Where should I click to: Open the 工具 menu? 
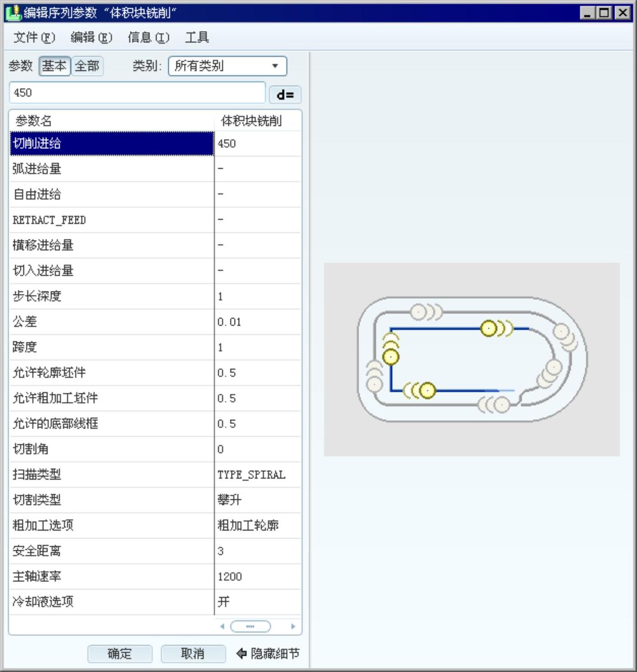pyautogui.click(x=197, y=37)
